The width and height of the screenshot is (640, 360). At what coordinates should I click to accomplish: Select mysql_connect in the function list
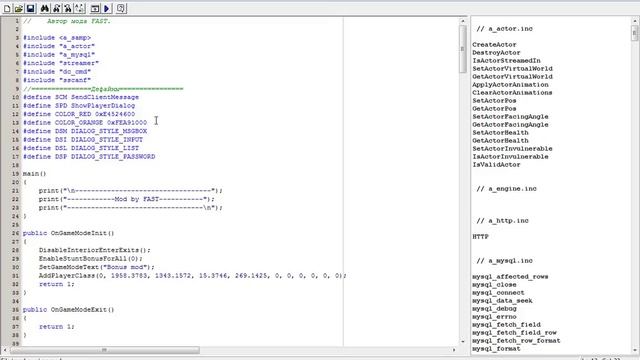click(x=498, y=293)
